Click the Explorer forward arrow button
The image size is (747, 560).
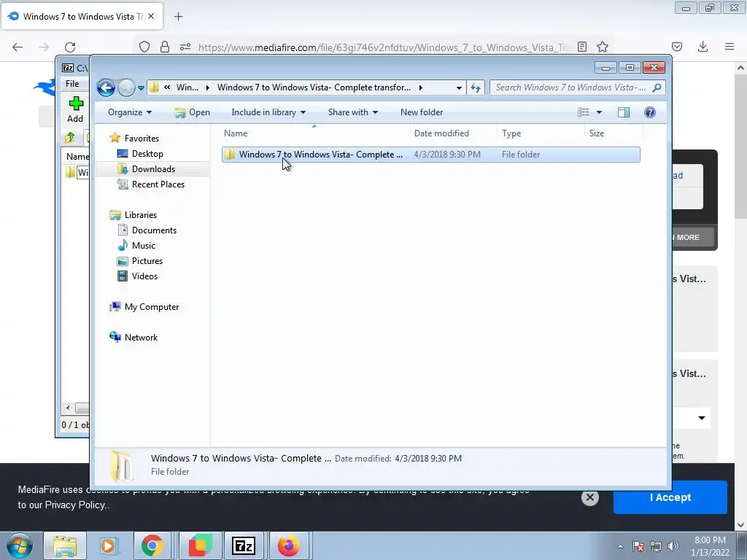[x=126, y=87]
